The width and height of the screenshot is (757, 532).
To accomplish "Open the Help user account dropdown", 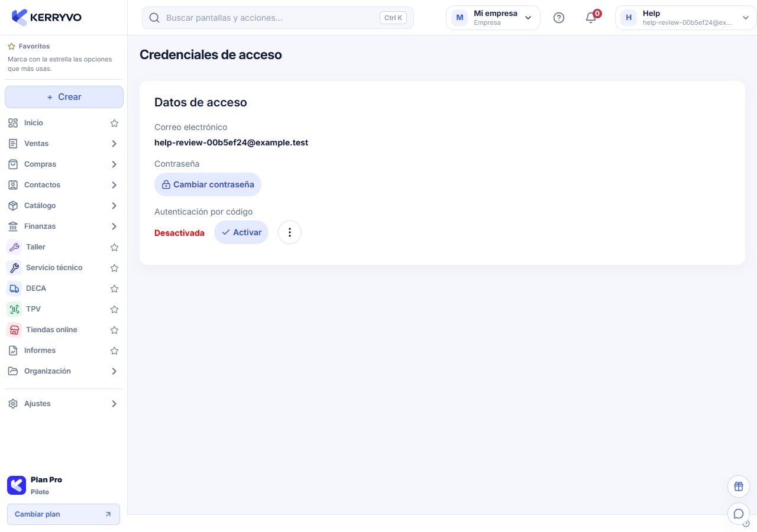I will (x=685, y=18).
